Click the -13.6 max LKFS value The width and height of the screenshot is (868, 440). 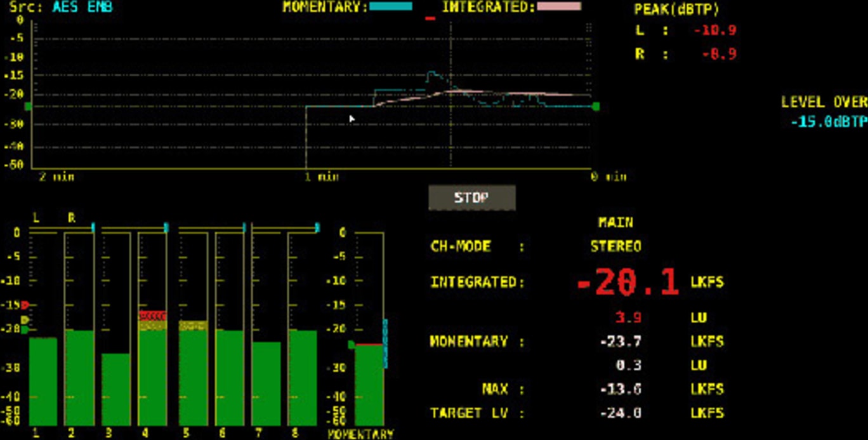coord(621,389)
